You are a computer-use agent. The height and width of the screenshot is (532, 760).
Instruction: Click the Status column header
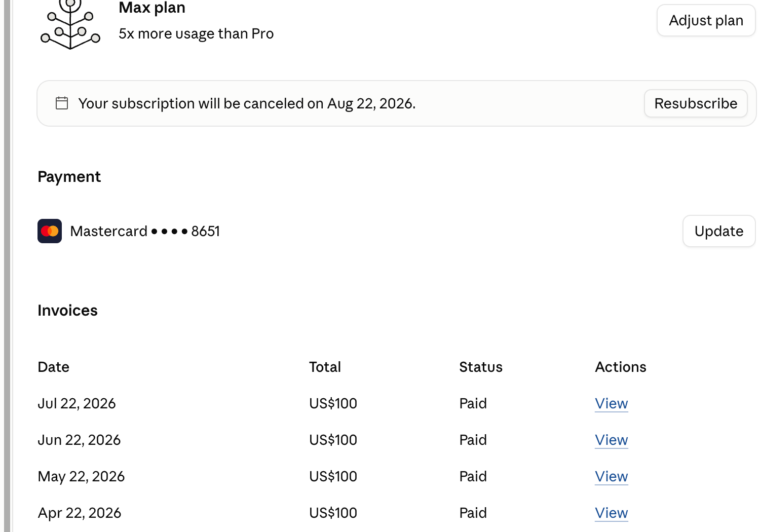tap(481, 367)
